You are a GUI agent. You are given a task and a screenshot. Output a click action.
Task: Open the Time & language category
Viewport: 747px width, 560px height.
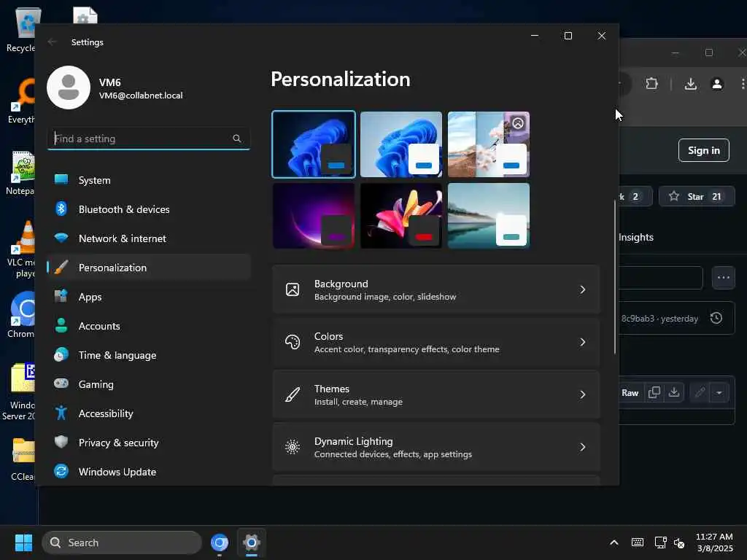[149, 355]
